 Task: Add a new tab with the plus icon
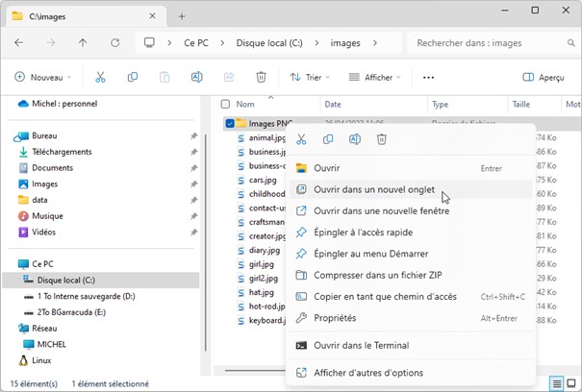pyautogui.click(x=182, y=15)
